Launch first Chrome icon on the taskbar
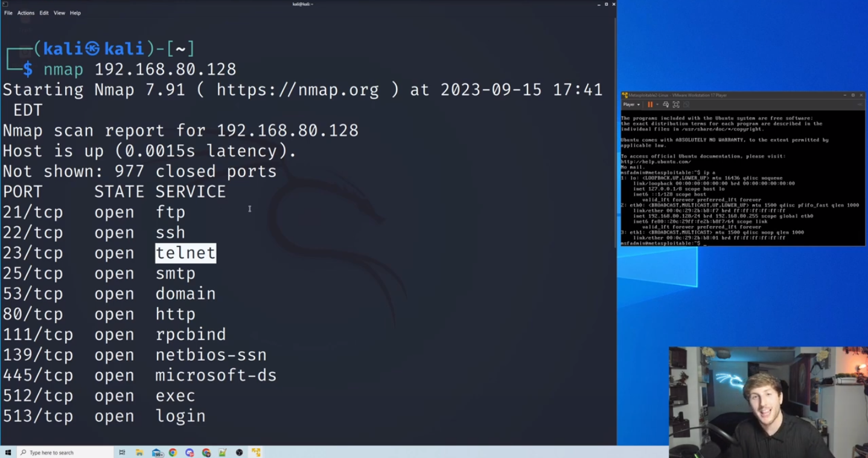Image resolution: width=868 pixels, height=458 pixels. click(x=173, y=452)
